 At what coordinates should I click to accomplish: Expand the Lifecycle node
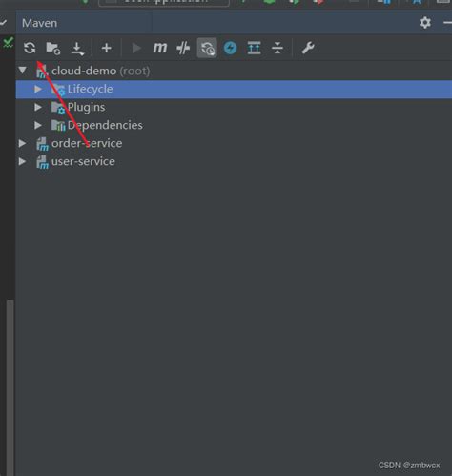point(38,89)
